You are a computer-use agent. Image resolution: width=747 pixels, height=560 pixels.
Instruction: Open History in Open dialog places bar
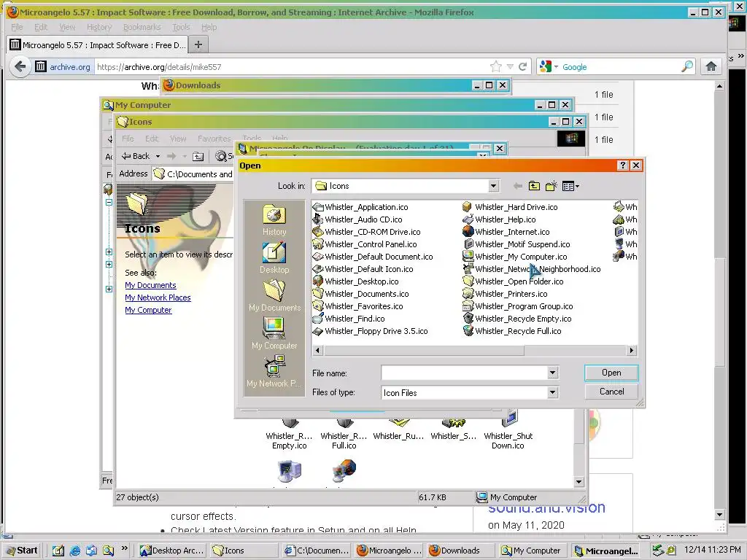click(x=274, y=220)
